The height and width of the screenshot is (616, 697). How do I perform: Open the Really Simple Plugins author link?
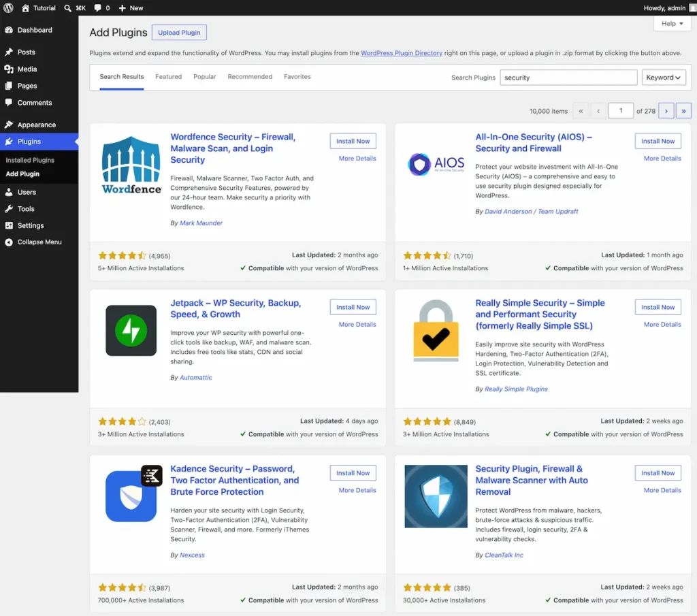pos(516,389)
